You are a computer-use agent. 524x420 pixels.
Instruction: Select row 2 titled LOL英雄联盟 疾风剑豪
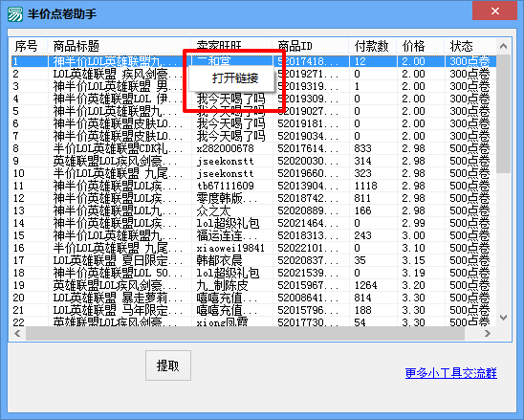pos(253,74)
